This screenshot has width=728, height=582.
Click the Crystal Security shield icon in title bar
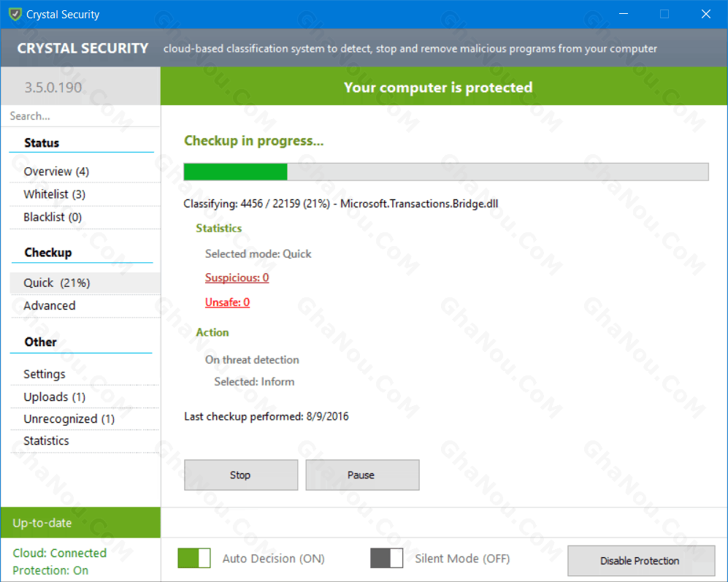[x=15, y=14]
